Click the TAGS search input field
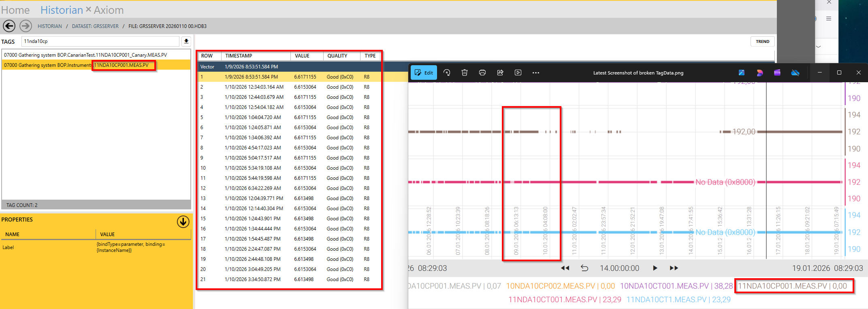The width and height of the screenshot is (868, 309). tap(100, 41)
